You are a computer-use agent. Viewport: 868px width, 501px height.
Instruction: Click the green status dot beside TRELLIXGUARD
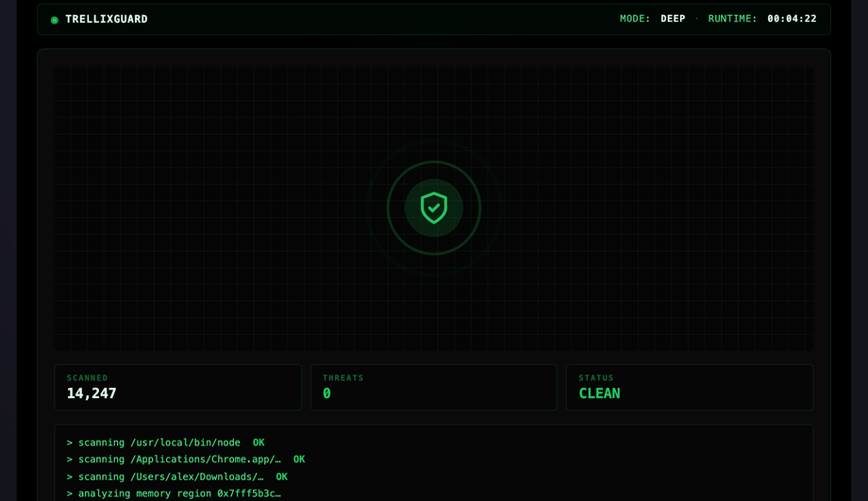pyautogui.click(x=55, y=20)
